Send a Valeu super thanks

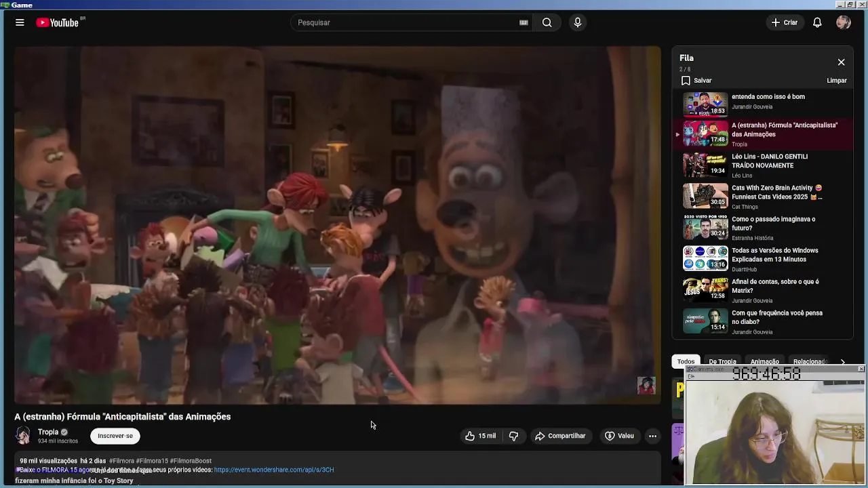(x=618, y=436)
